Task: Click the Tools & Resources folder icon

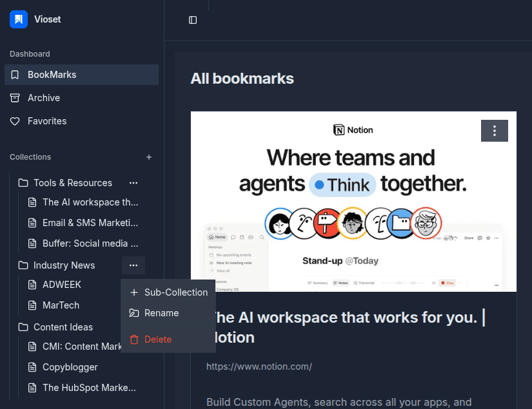Action: (23, 183)
